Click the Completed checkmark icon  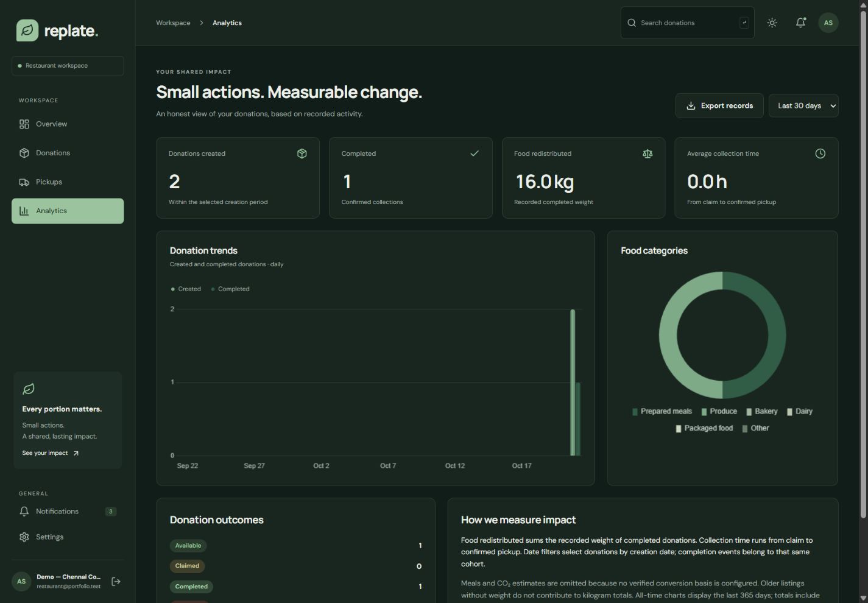click(x=475, y=153)
